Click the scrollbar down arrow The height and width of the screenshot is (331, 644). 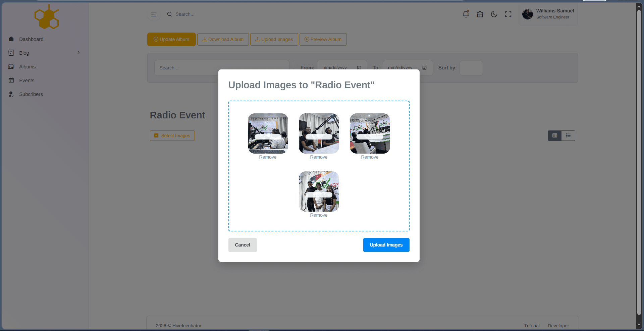639,325
